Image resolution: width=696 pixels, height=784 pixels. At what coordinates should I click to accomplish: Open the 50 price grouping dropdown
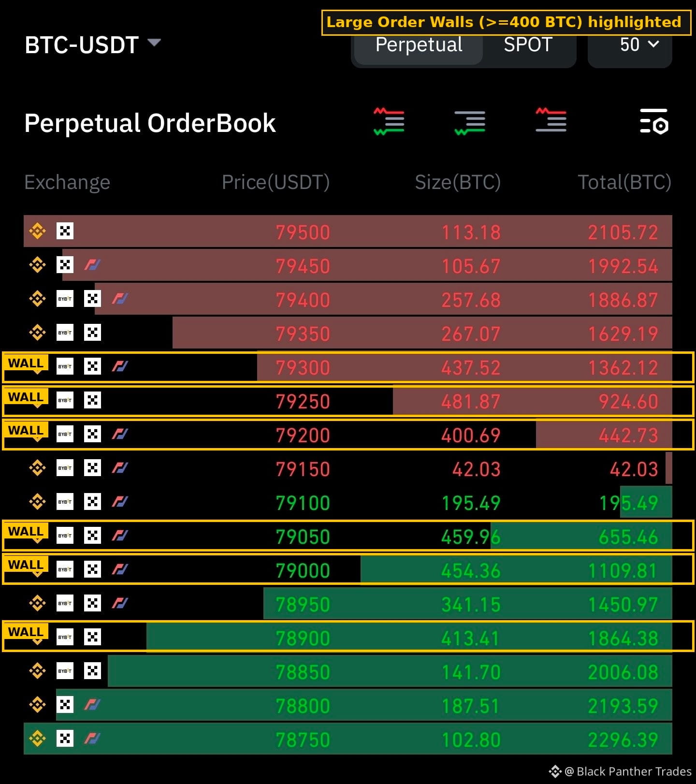pos(630,45)
